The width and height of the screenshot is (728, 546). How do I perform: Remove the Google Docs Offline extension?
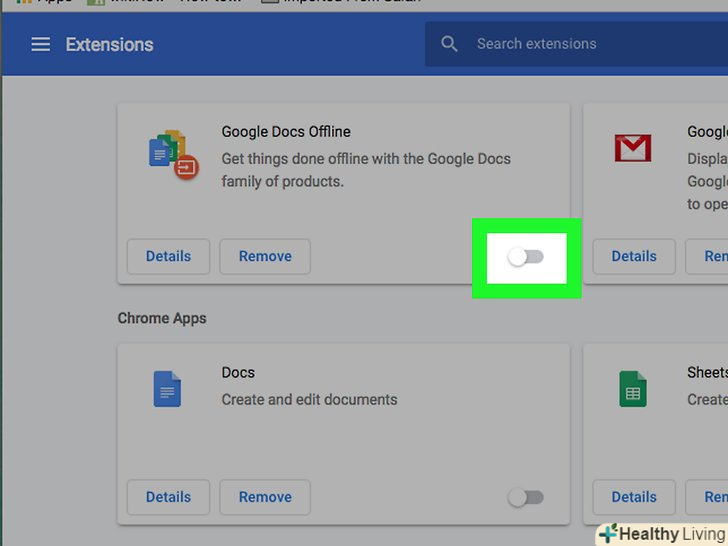[x=265, y=256]
